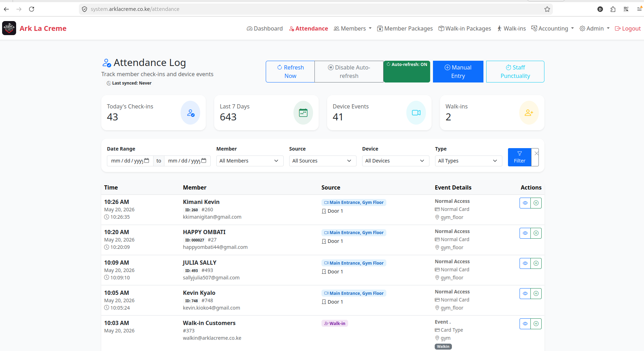Viewport: 644px width, 351px height.
Task: Apply filters with the Filter button
Action: [520, 157]
